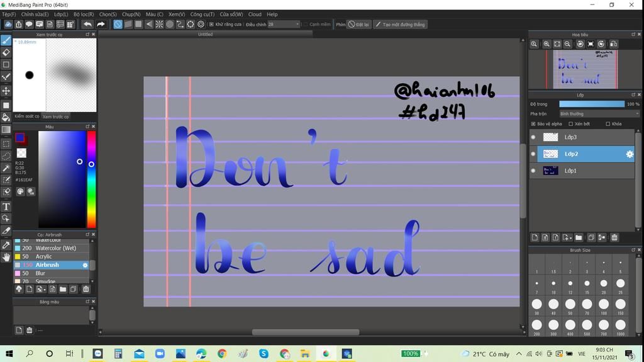This screenshot has width=644, height=362.
Task: Open snap settings gear in toolbar
Action: [201, 25]
